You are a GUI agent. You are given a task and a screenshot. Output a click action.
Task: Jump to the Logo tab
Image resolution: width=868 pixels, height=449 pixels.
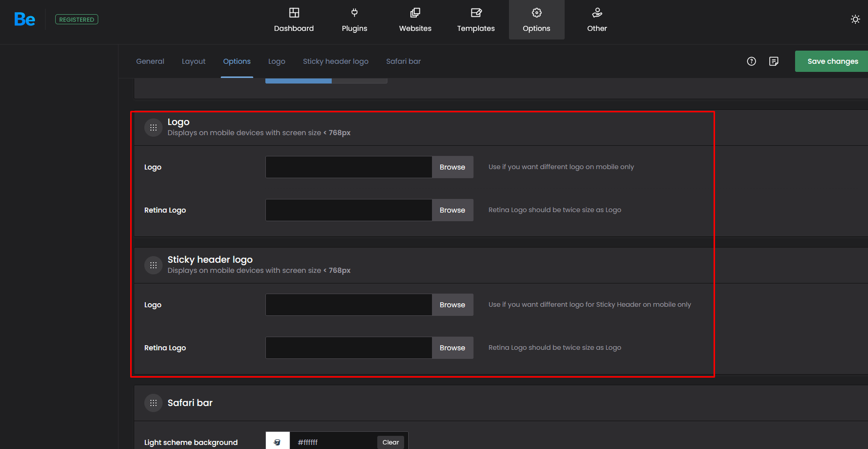click(277, 61)
